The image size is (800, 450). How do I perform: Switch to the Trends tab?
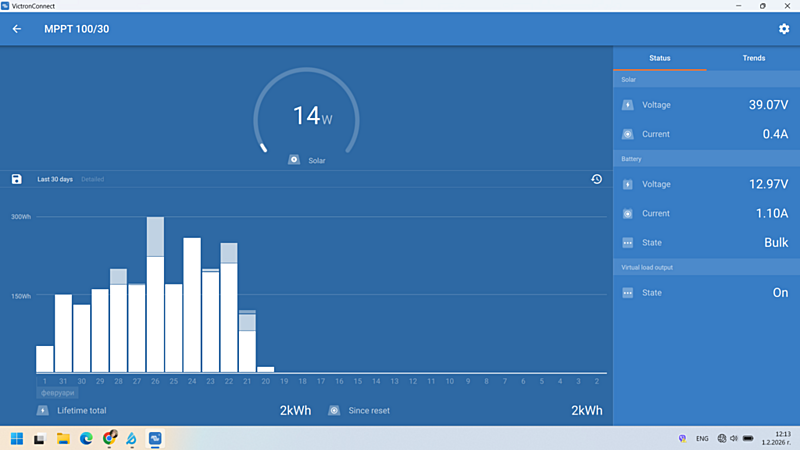[x=754, y=58]
